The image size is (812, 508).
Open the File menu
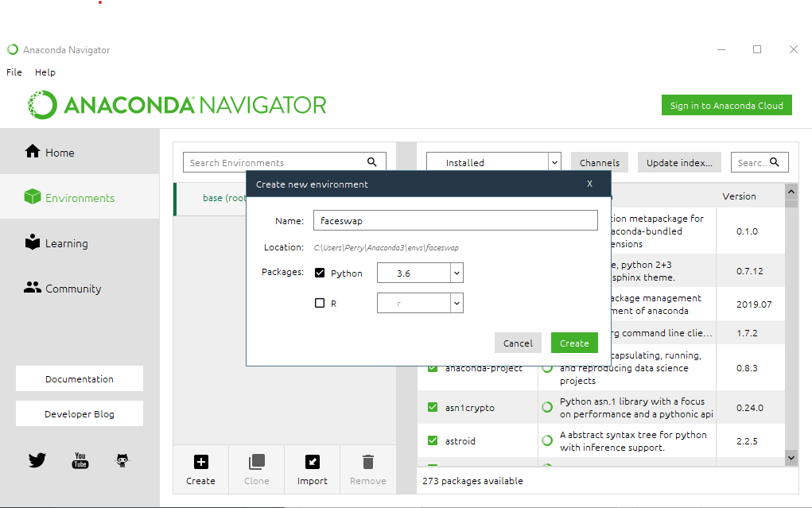tap(14, 72)
